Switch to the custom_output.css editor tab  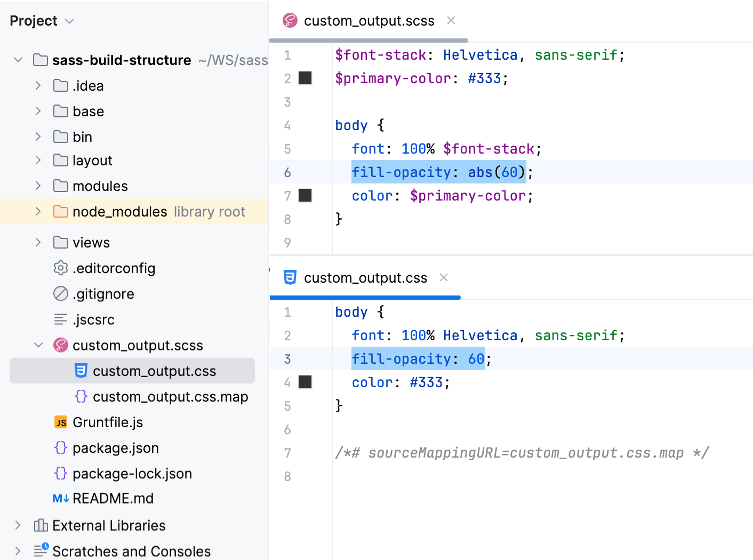click(x=365, y=277)
